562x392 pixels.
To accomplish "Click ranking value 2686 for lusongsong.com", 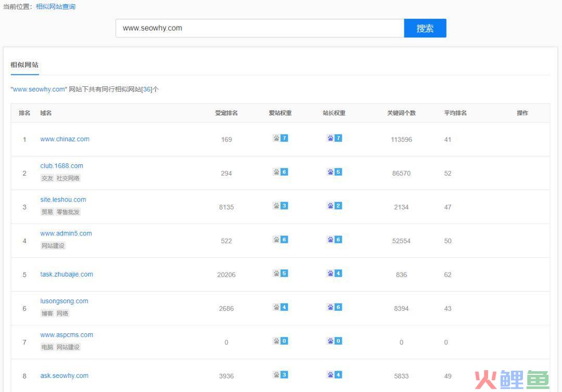I will pyautogui.click(x=226, y=309).
